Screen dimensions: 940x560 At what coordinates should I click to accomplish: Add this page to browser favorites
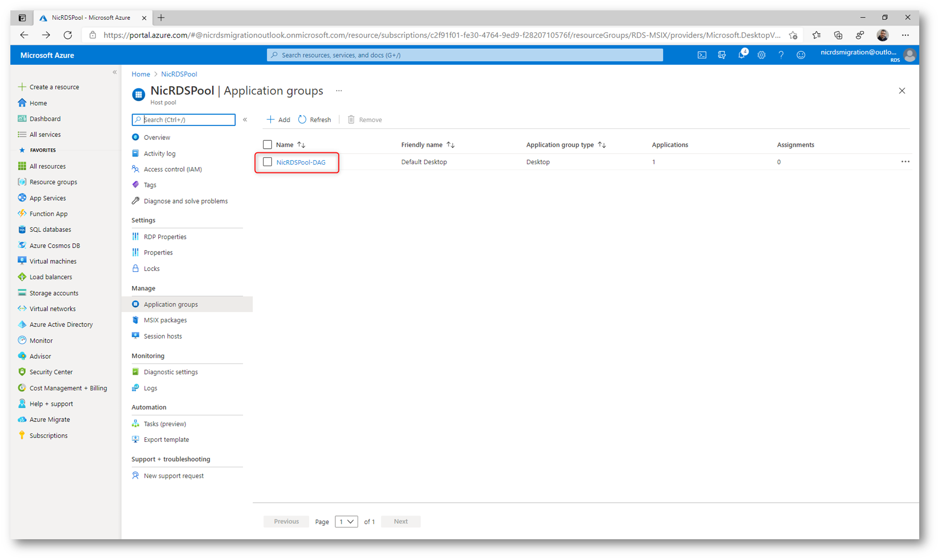(793, 35)
